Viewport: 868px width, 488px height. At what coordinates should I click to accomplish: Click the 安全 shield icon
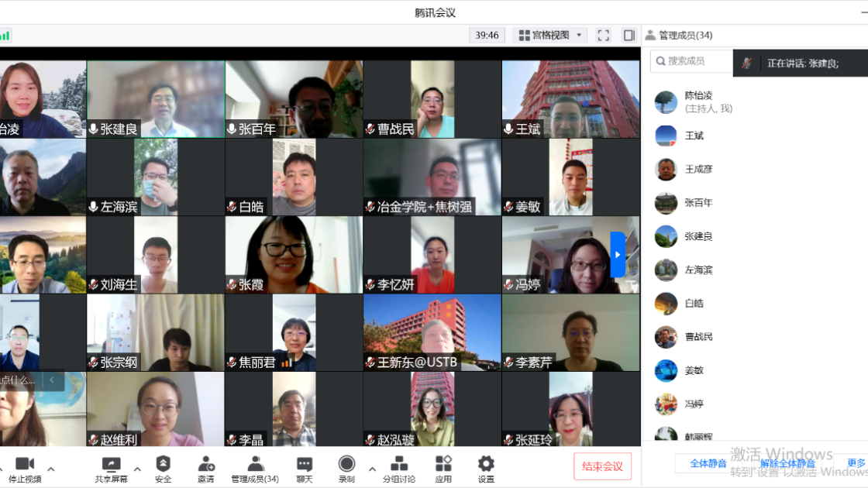(163, 468)
